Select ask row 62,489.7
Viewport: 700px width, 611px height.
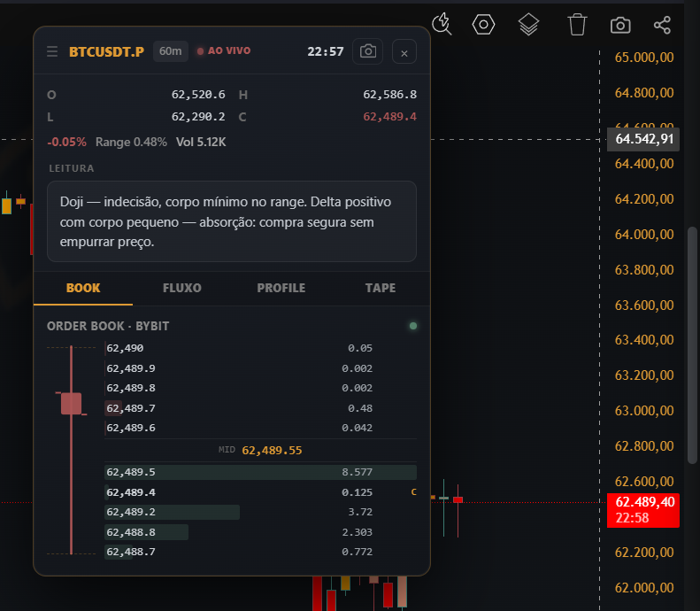[260, 408]
